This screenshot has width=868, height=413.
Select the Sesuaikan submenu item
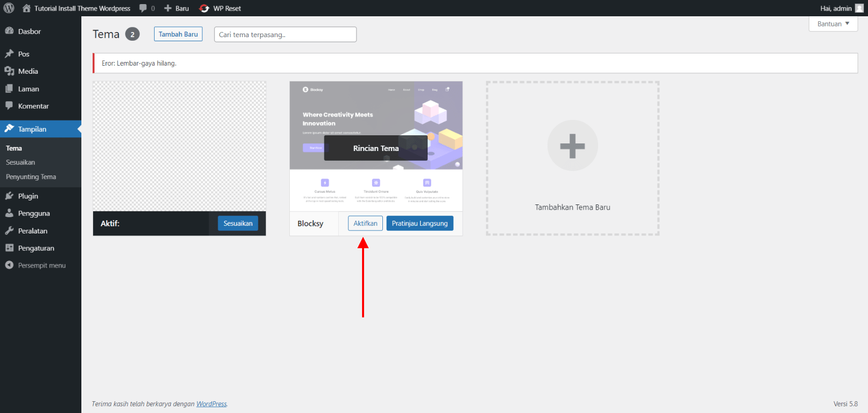pyautogui.click(x=20, y=162)
